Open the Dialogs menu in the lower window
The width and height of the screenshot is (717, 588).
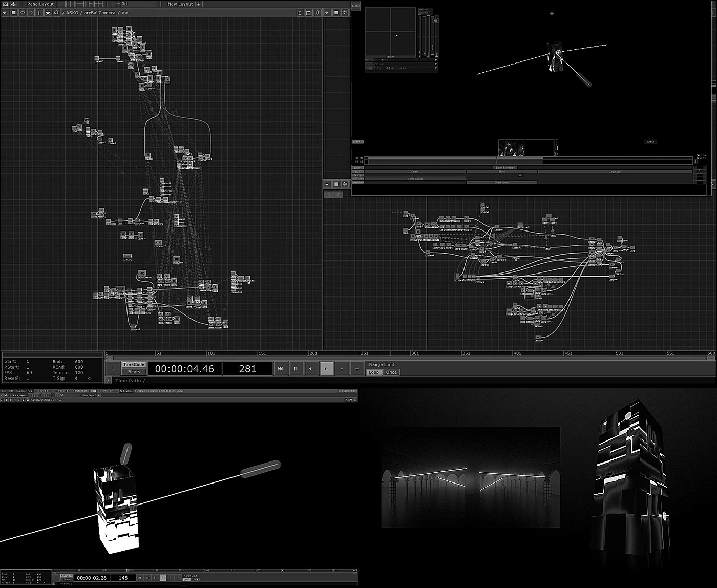20,391
